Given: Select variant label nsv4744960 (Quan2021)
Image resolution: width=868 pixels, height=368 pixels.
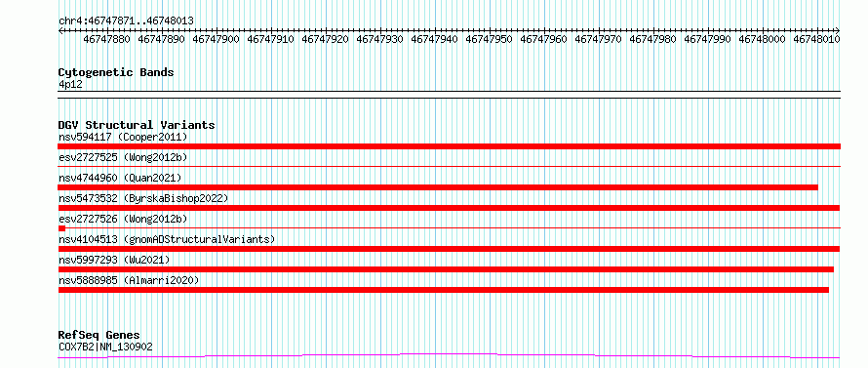Looking at the screenshot, I should pyautogui.click(x=120, y=178).
